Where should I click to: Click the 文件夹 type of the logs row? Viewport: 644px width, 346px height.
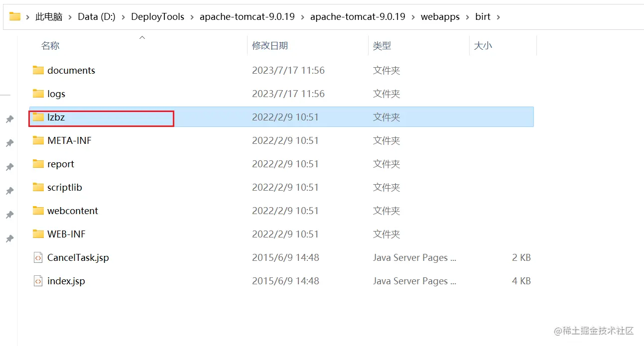point(386,94)
